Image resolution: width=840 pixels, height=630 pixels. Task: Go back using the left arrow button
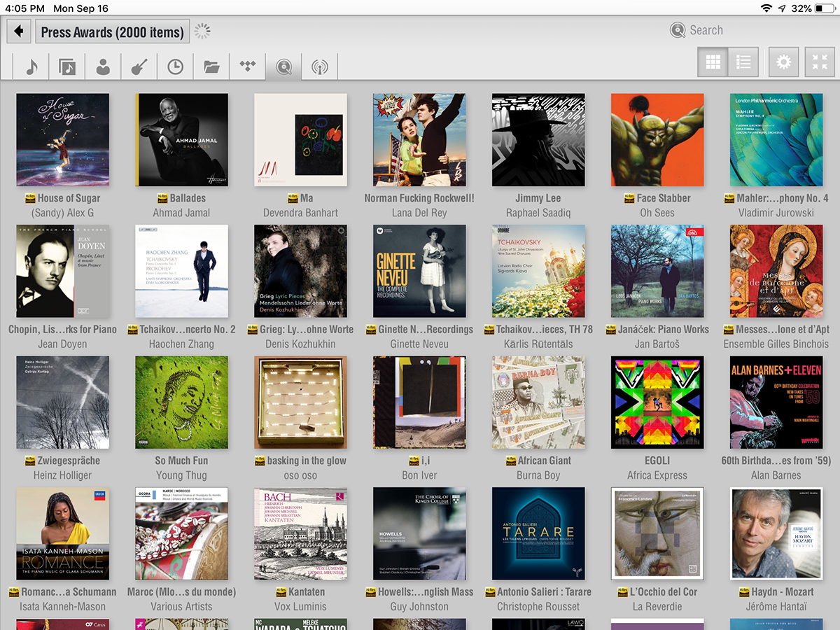pyautogui.click(x=19, y=31)
